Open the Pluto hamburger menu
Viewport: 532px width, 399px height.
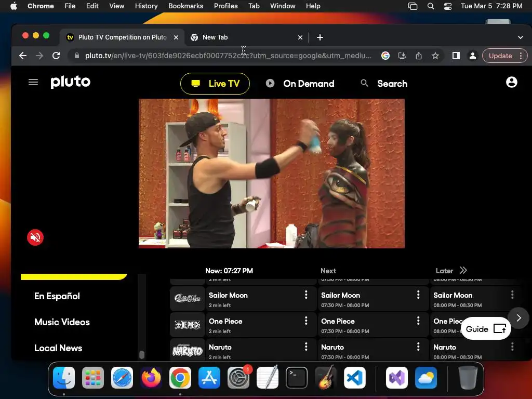tap(33, 82)
